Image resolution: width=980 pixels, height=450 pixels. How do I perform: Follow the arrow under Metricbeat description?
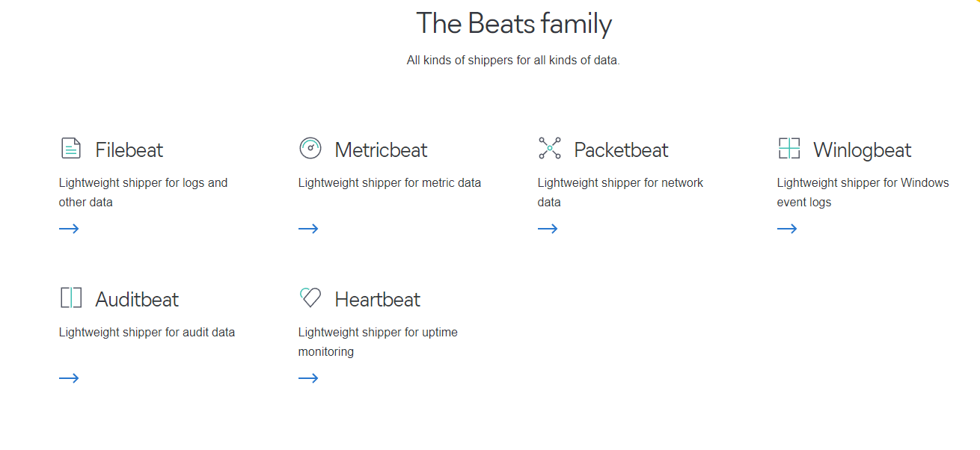(308, 229)
